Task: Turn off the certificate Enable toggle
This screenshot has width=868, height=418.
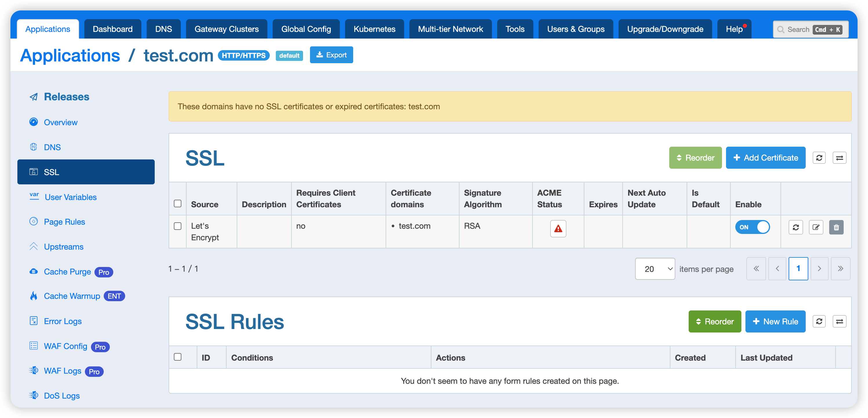Action: 752,227
